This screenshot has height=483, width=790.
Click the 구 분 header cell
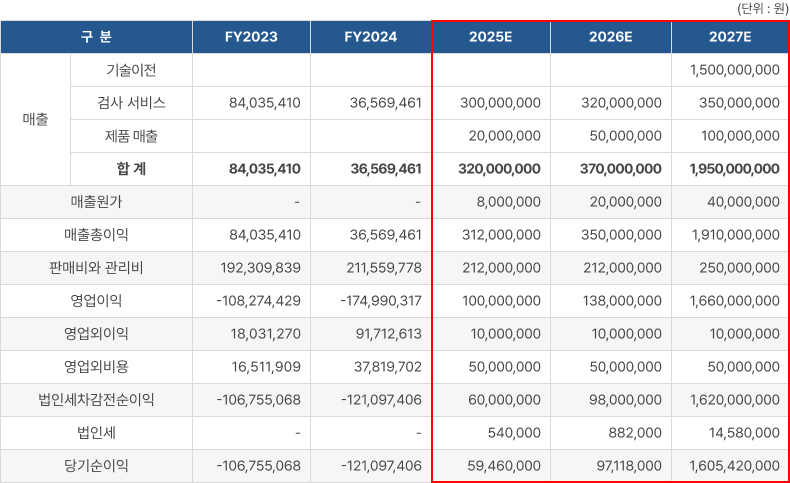point(97,37)
